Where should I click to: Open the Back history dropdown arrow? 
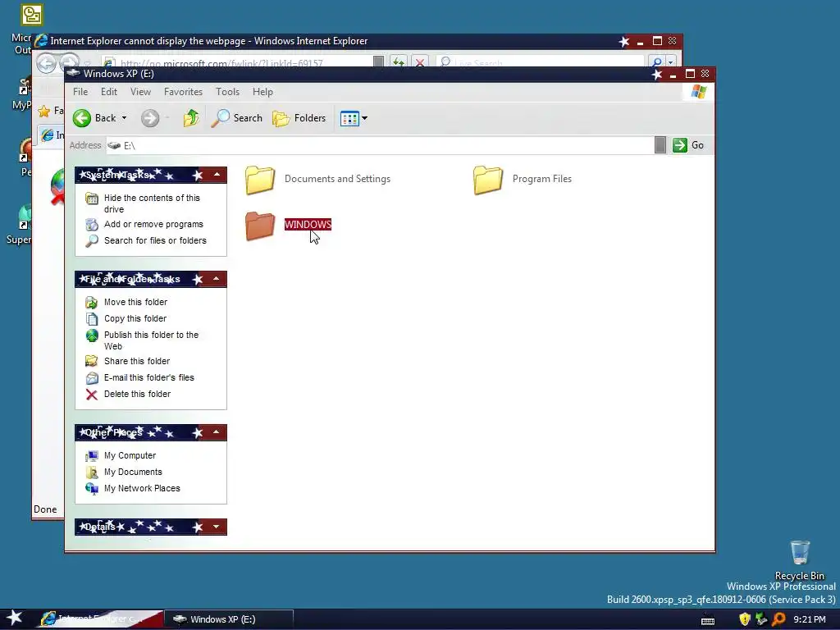coord(125,118)
